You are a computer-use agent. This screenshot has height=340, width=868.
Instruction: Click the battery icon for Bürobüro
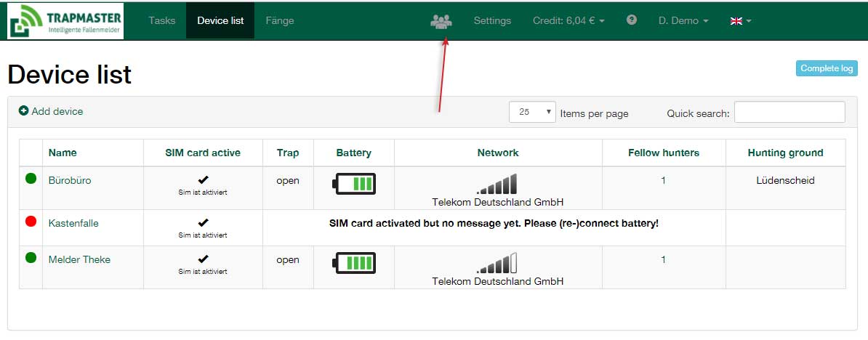[x=354, y=184]
